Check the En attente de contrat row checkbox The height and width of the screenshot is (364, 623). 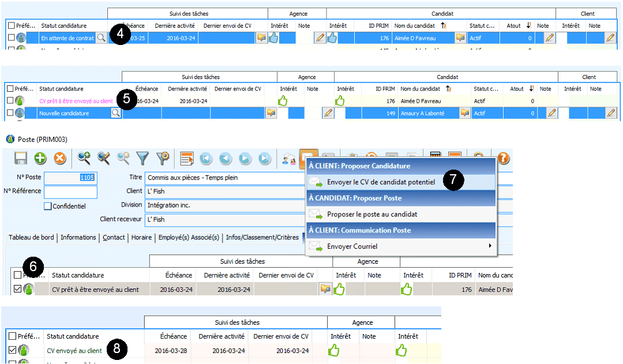point(12,37)
